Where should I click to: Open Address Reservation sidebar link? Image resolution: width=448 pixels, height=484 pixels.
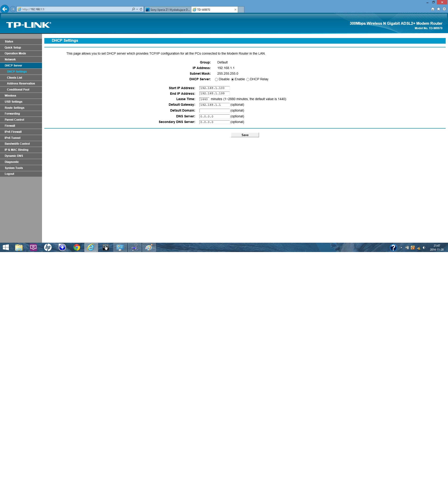coord(21,83)
